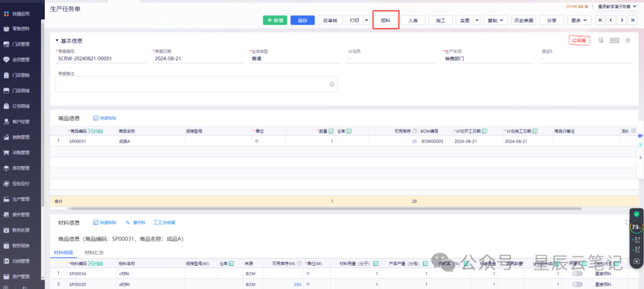Click the 扫码 icon in 物料编码 header
644x289 pixels.
tap(95, 263)
